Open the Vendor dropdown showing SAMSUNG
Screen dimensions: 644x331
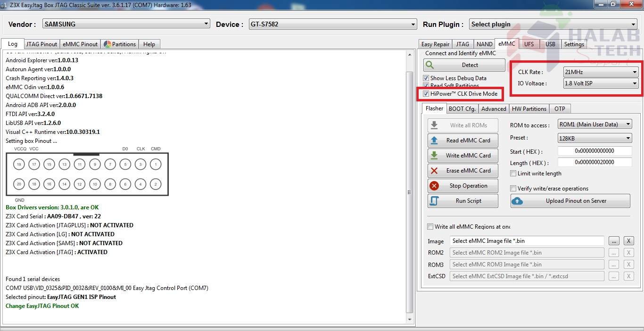126,24
